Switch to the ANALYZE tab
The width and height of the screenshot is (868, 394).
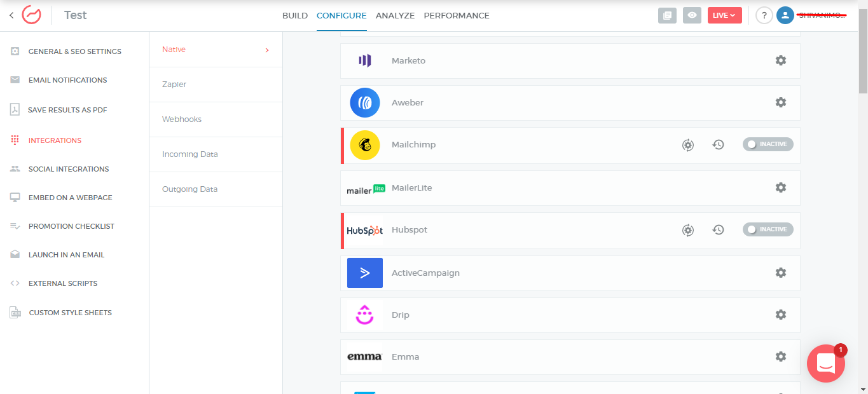pyautogui.click(x=395, y=15)
